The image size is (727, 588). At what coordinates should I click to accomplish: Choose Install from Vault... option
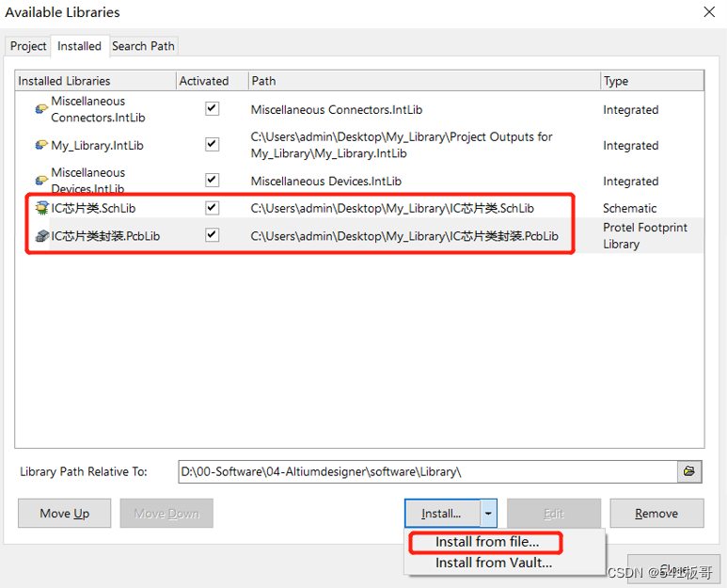pyautogui.click(x=493, y=563)
